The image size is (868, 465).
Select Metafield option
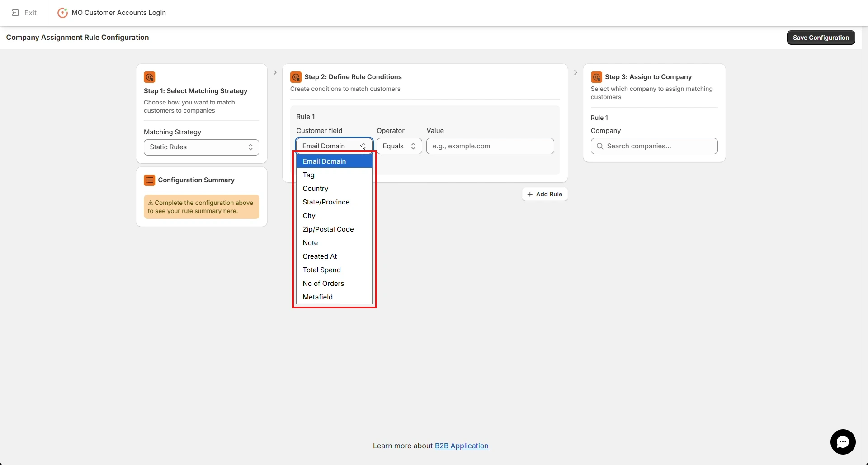click(x=334, y=297)
